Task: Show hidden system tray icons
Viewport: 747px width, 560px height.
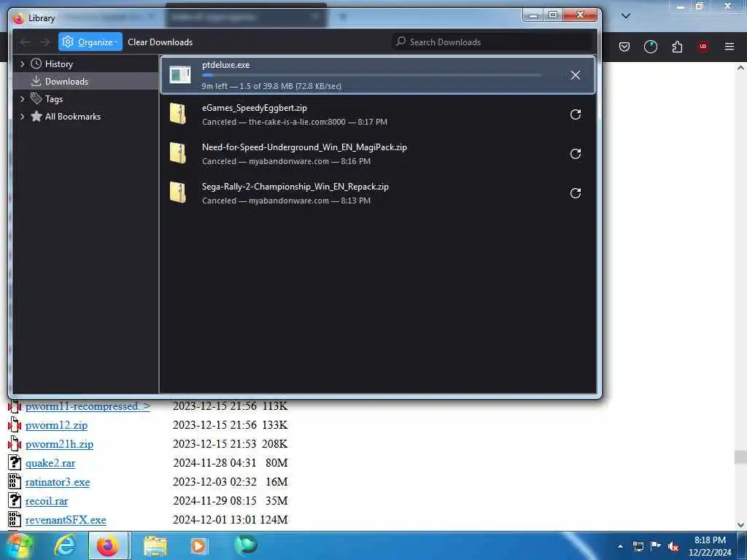Action: point(620,546)
